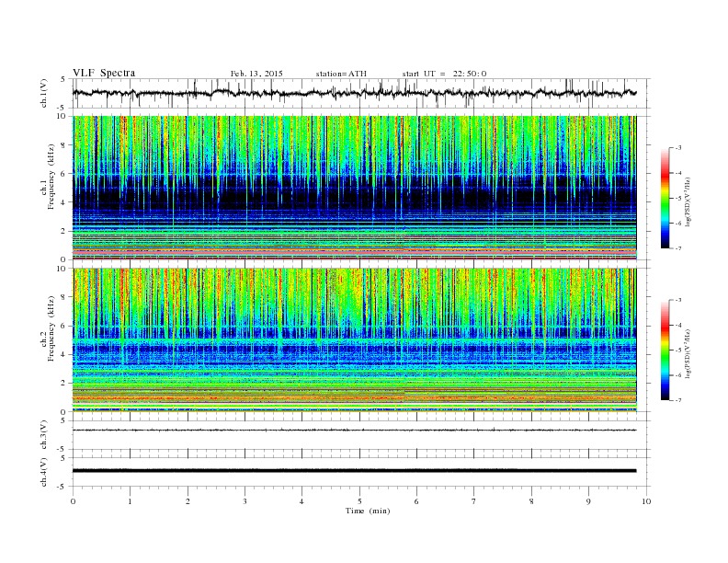Pick the upper ch.1 PSD color bar

tap(665, 198)
